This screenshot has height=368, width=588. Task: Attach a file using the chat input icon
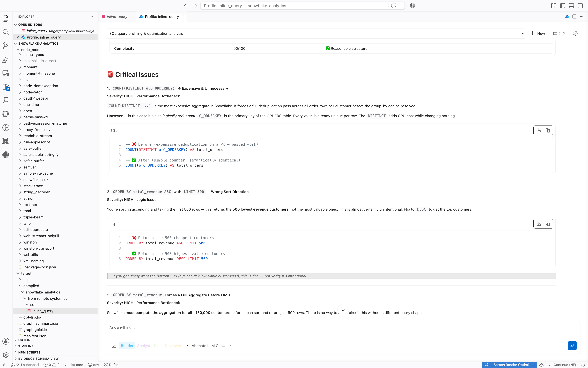coord(114,346)
